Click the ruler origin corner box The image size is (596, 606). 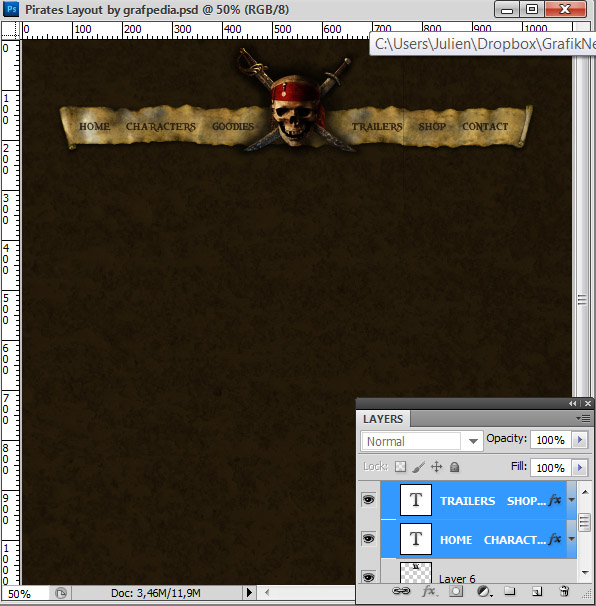(x=11, y=30)
